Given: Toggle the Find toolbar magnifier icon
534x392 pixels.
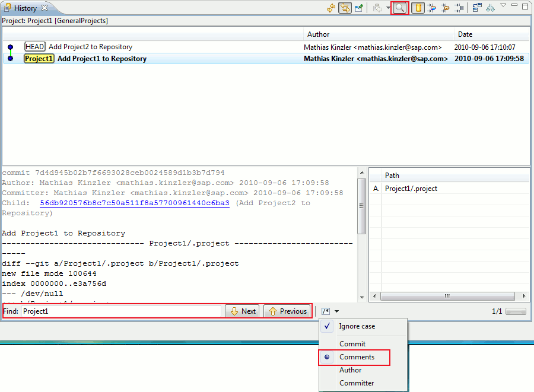Looking at the screenshot, I should 400,8.
